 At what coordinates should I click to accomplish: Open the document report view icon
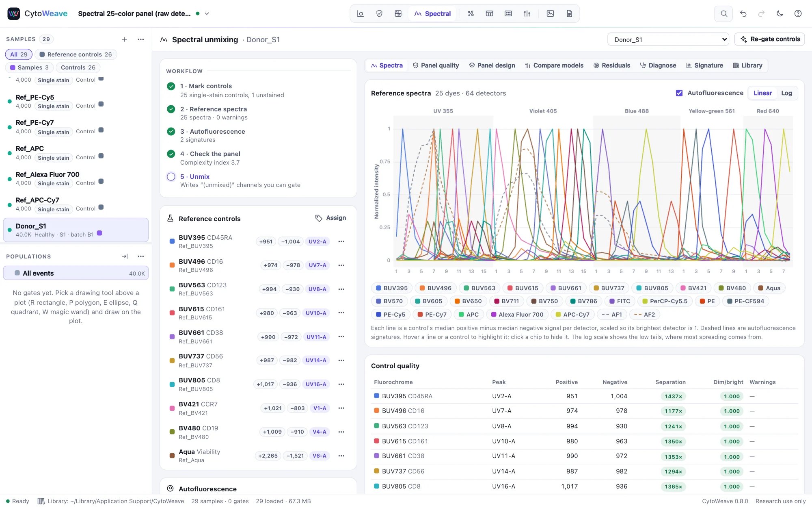570,13
